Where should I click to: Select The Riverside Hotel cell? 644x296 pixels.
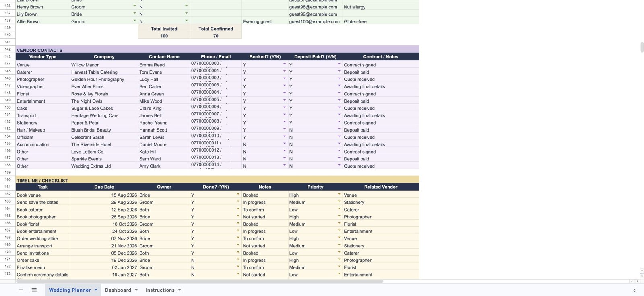coord(104,144)
